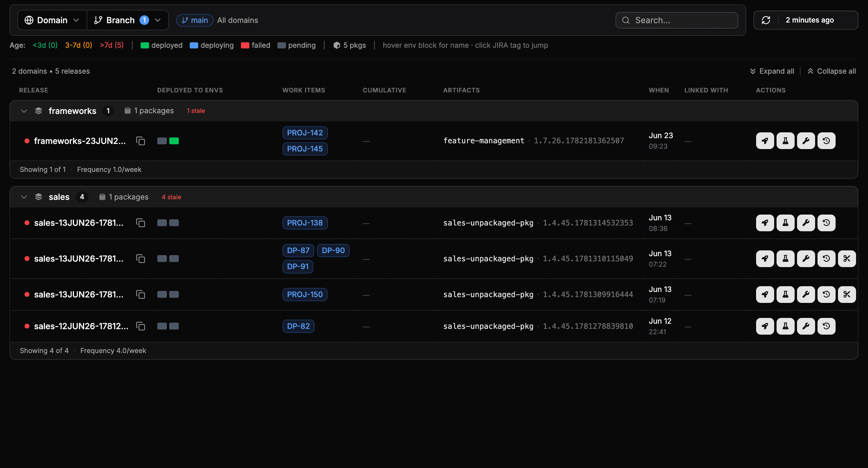This screenshot has height=468, width=868.
Task: Open history icon on the PROJ-150 row
Action: (x=826, y=295)
